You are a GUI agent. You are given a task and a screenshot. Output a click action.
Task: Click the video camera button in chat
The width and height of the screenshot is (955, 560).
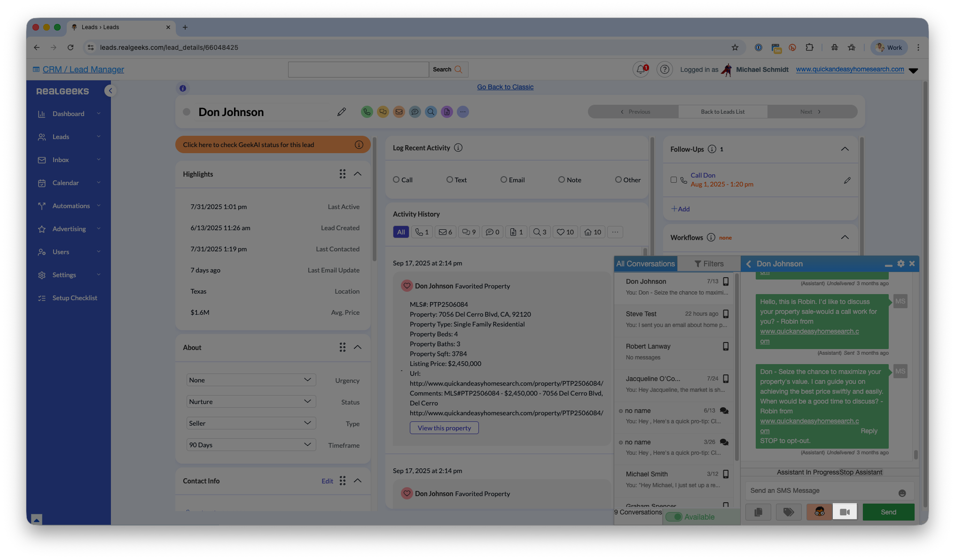click(845, 512)
